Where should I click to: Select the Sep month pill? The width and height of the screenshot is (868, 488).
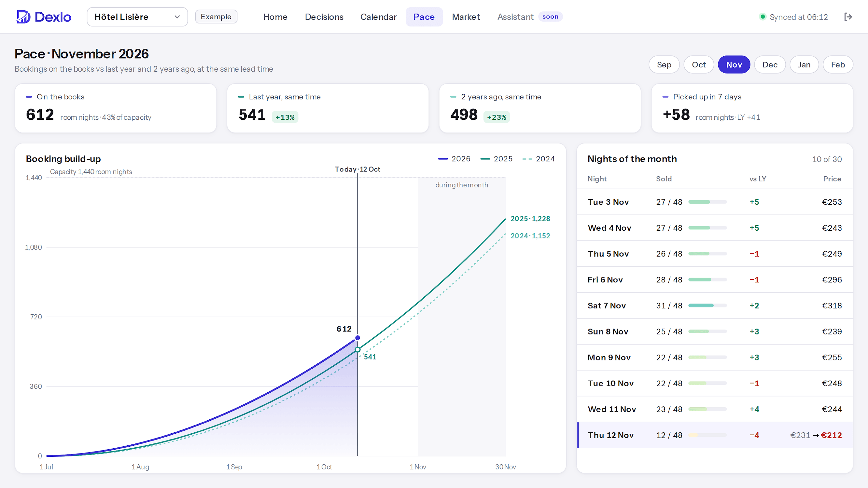click(664, 64)
